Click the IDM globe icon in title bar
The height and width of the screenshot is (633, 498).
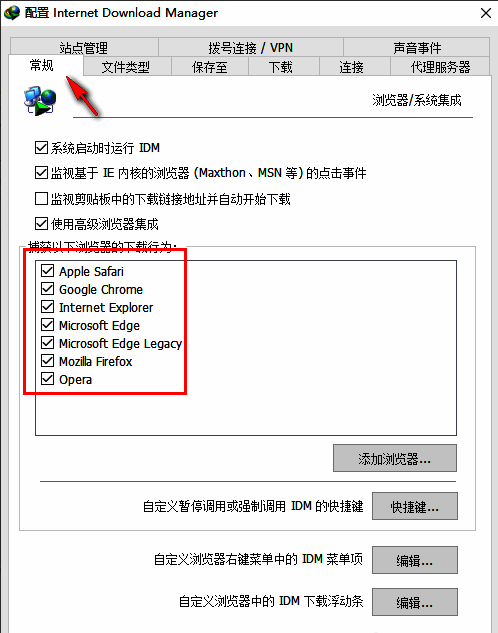pyautogui.click(x=12, y=13)
